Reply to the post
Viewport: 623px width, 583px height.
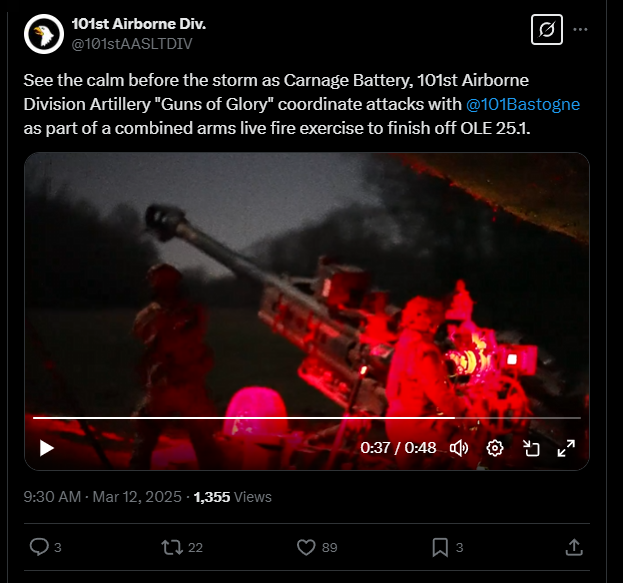pyautogui.click(x=45, y=547)
